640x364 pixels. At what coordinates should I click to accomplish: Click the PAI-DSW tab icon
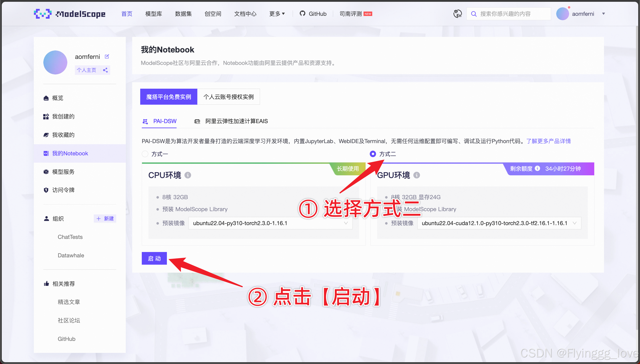[145, 122]
